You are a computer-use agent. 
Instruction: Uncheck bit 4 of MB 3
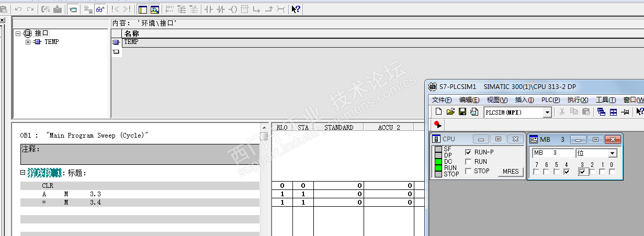click(x=567, y=172)
